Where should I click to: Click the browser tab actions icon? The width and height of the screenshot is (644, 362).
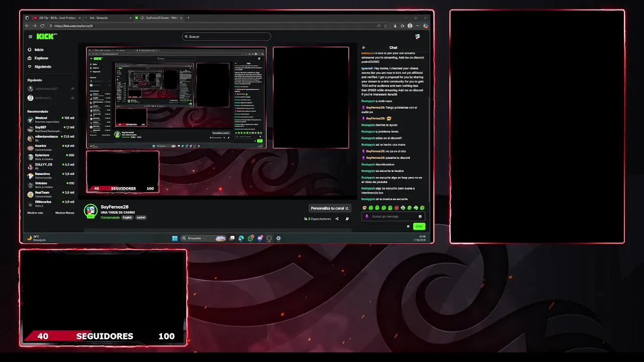[27, 18]
